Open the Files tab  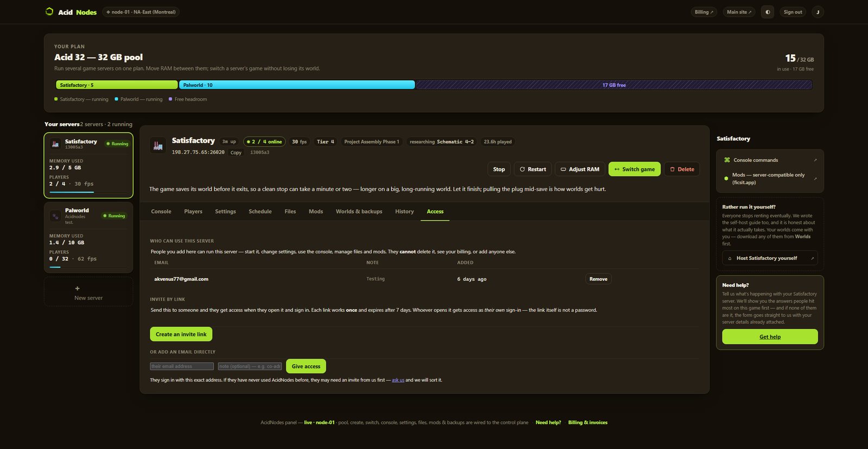coord(290,212)
